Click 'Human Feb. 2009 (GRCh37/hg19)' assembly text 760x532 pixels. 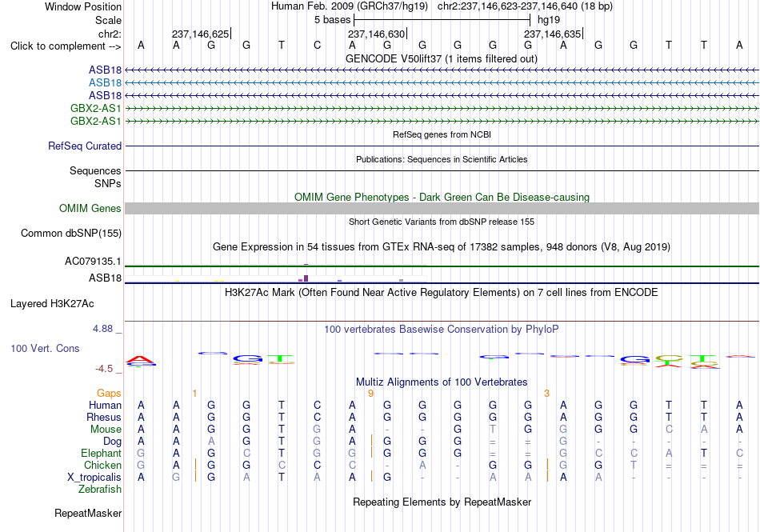tap(350, 6)
